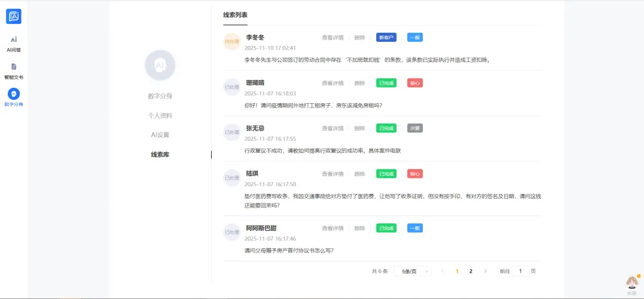
Task: Click the 新客户 tag on 李冬冬
Action: pos(386,38)
